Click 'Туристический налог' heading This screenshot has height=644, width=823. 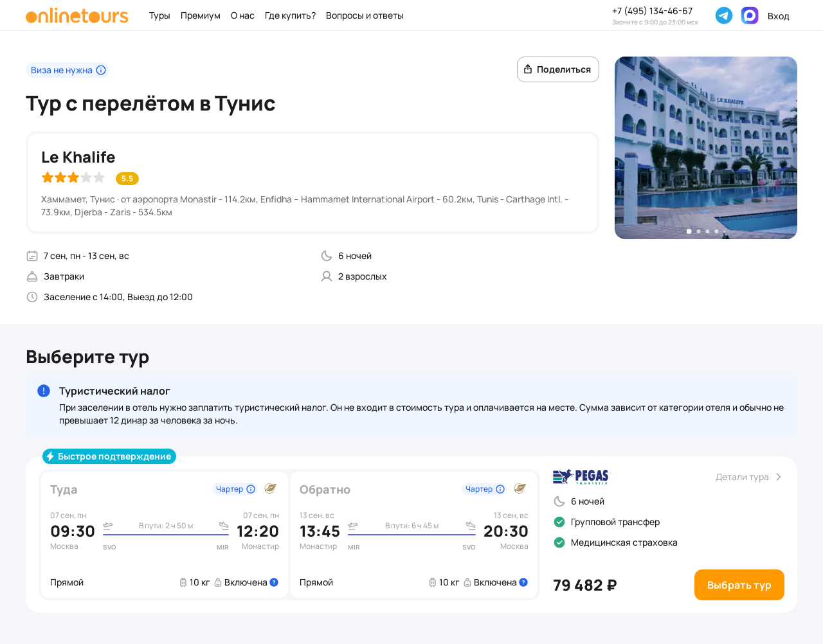[114, 391]
